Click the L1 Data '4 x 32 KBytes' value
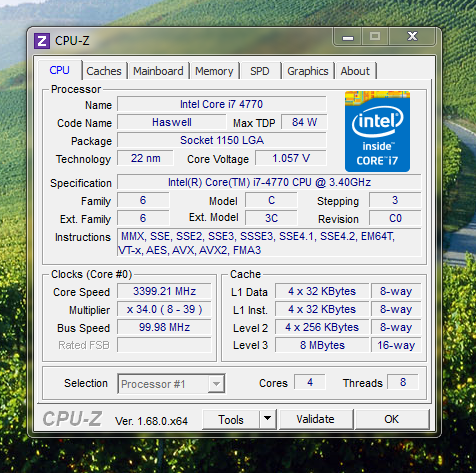The height and width of the screenshot is (473, 476). (322, 291)
